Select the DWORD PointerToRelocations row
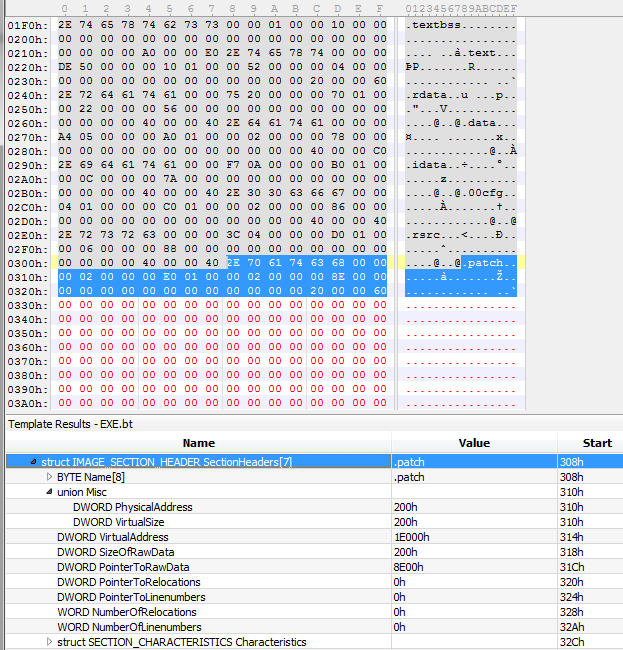The width and height of the screenshot is (623, 650). (x=314, y=582)
